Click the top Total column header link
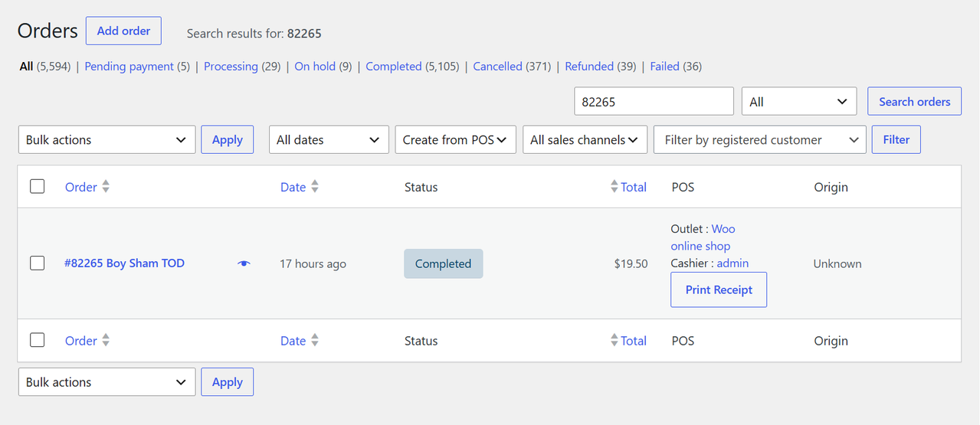The image size is (980, 425). tap(634, 187)
